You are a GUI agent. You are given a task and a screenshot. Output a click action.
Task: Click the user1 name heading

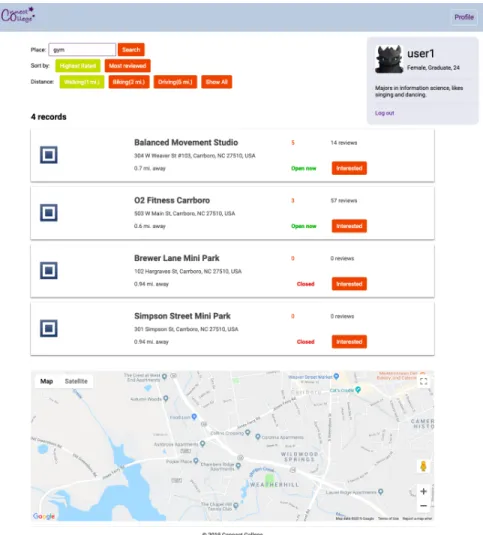[x=421, y=54]
